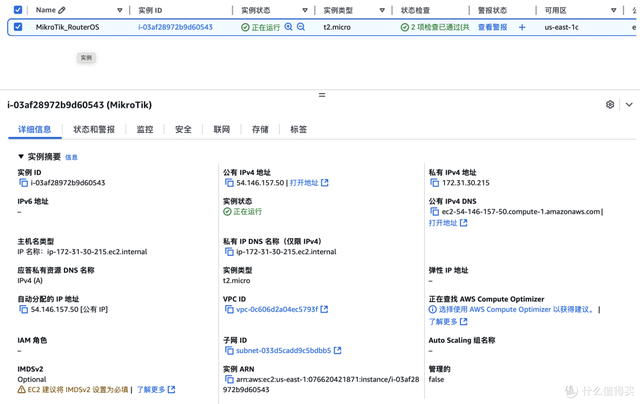
Task: Copy the private IP DNS name
Action: click(229, 252)
